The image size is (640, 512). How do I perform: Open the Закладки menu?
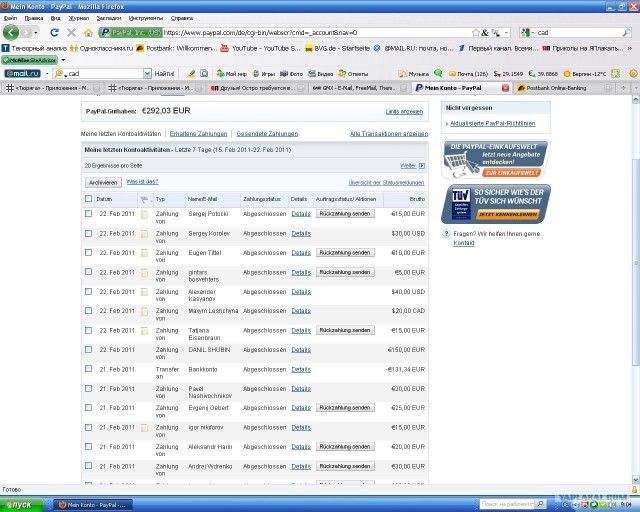(109, 18)
